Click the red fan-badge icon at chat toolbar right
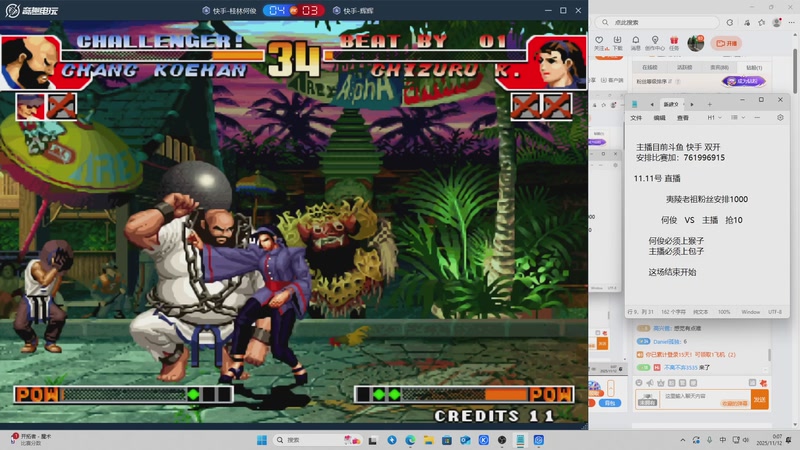The height and width of the screenshot is (450, 800). pyautogui.click(x=763, y=383)
